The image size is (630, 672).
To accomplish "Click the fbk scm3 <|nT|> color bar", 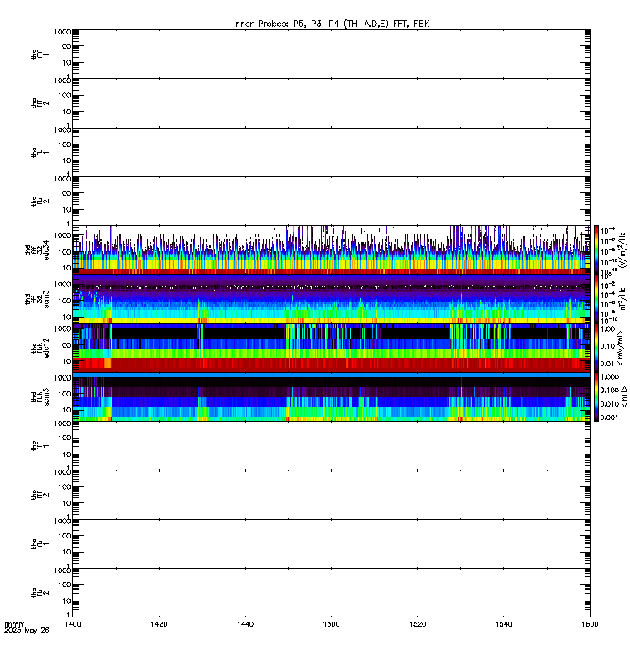I will [x=596, y=396].
